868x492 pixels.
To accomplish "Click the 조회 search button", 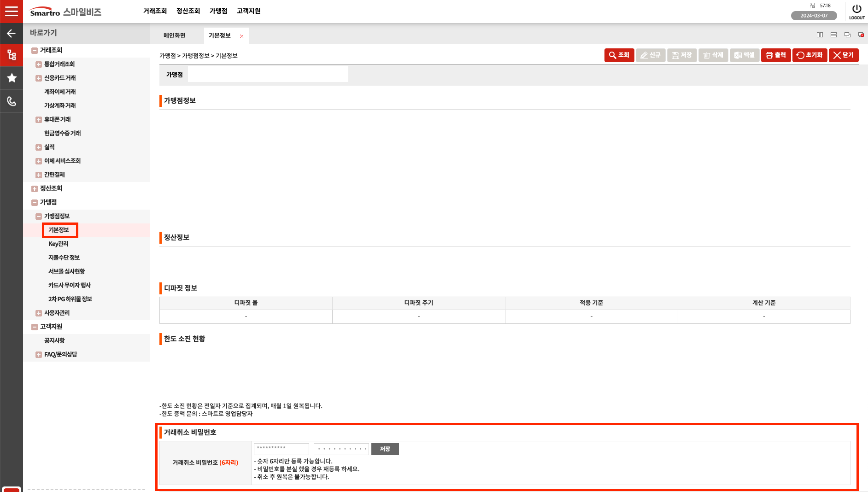I will [x=619, y=55].
